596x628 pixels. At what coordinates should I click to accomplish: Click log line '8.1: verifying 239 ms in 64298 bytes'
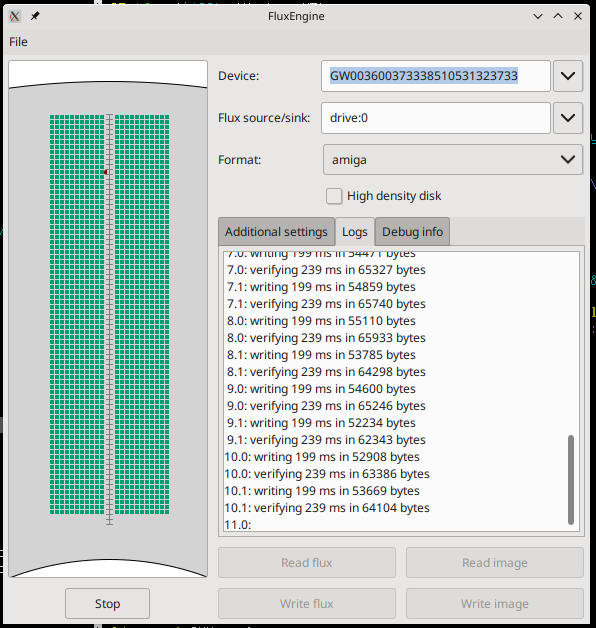[326, 372]
